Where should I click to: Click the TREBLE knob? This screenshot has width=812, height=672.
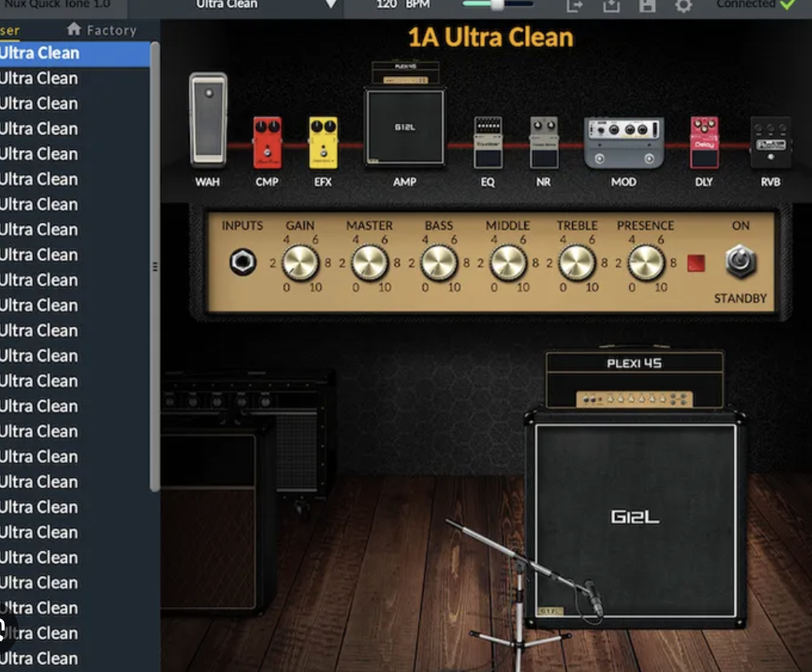pyautogui.click(x=577, y=262)
